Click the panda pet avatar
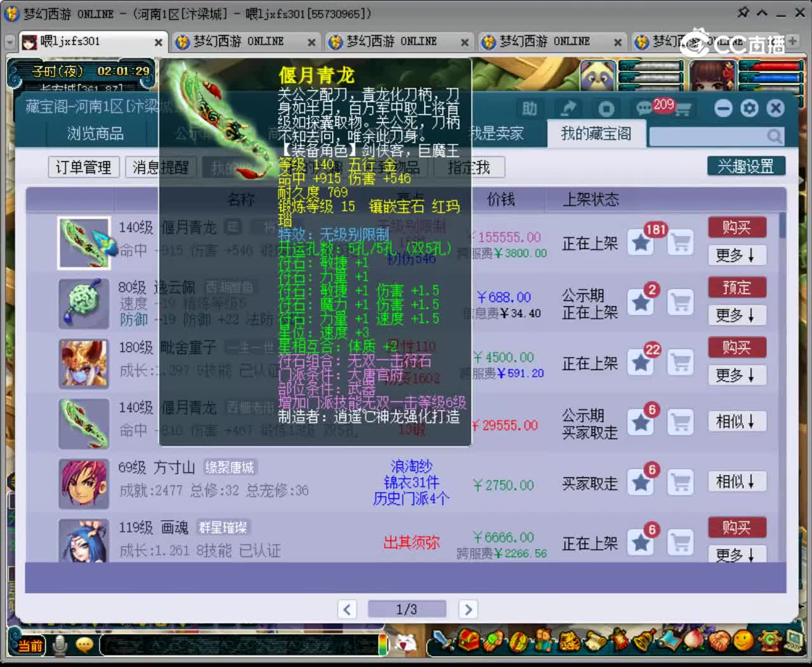Image resolution: width=812 pixels, height=667 pixels. [x=598, y=77]
